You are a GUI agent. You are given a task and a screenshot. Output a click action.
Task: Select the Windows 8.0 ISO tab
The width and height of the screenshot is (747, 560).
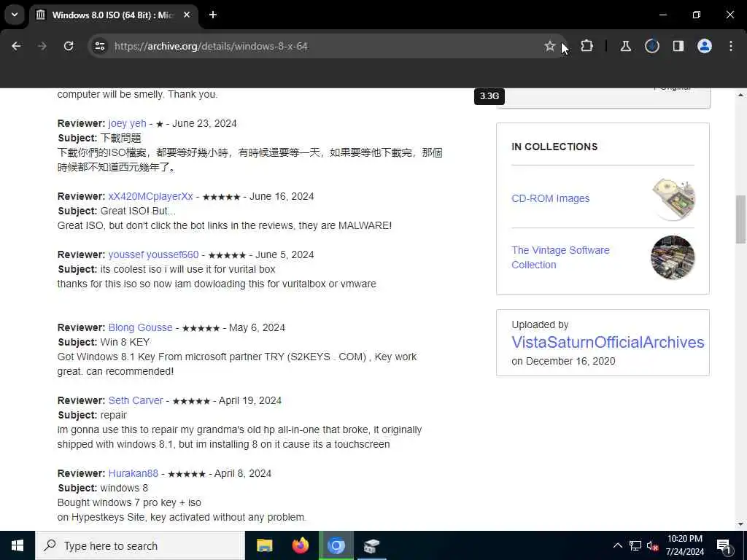click(113, 15)
